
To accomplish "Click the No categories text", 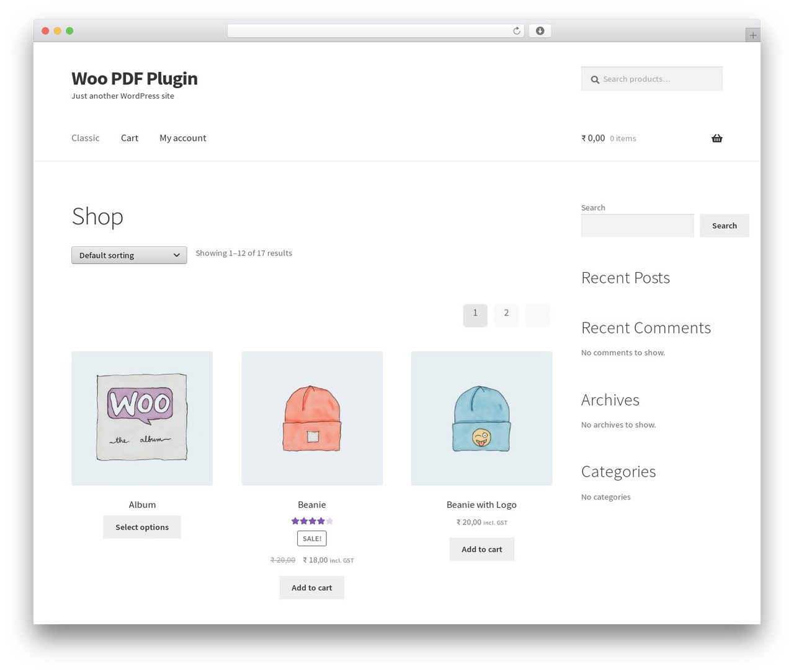I will [x=606, y=497].
